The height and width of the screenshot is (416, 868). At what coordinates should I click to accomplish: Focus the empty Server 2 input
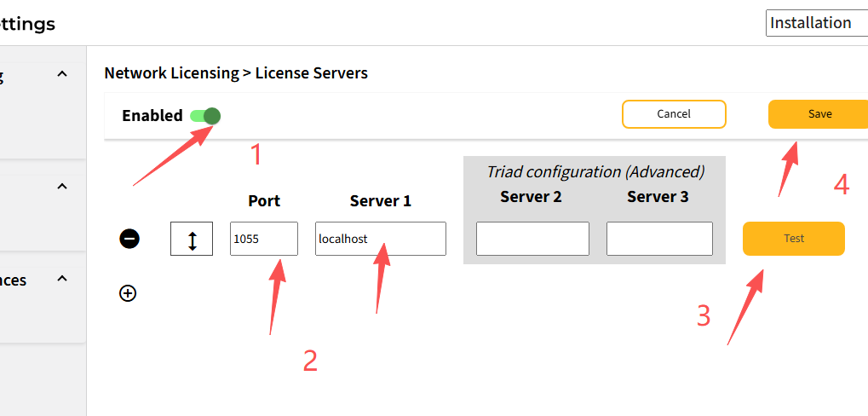pyautogui.click(x=532, y=239)
